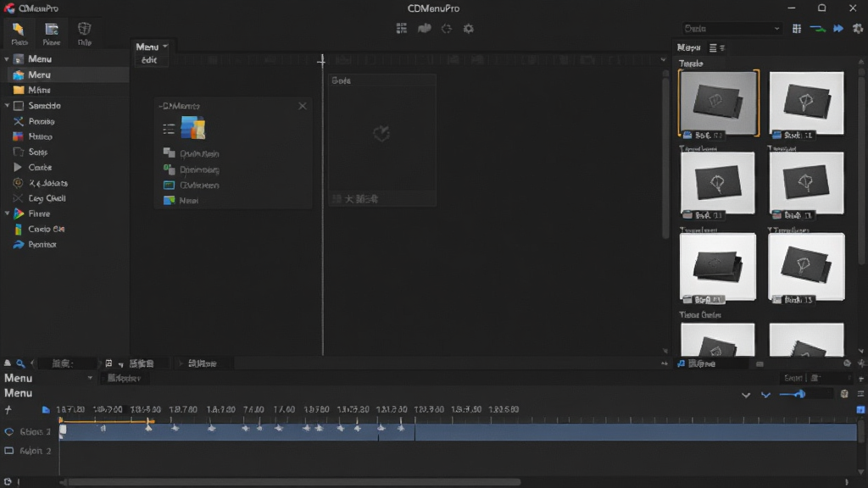
Task: Open the Menu dropdown above the Edit entry
Action: pyautogui.click(x=152, y=47)
